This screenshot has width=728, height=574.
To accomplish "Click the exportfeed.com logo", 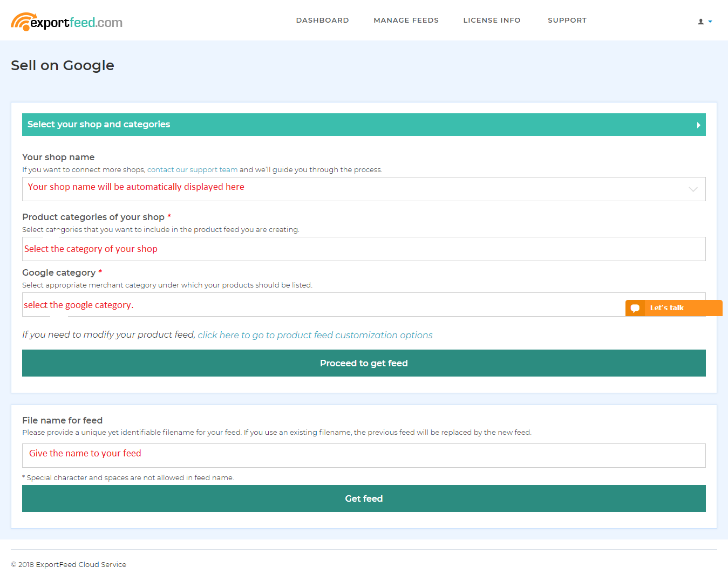I will tap(66, 20).
